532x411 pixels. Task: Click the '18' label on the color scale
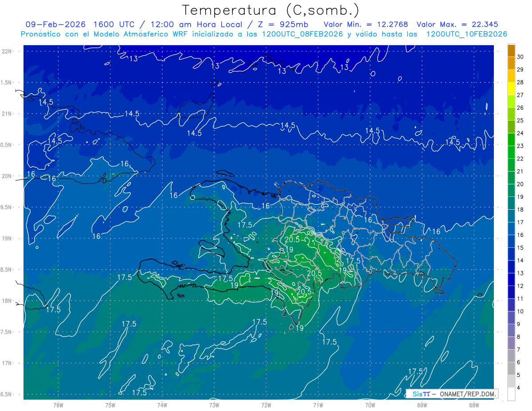(x=520, y=210)
